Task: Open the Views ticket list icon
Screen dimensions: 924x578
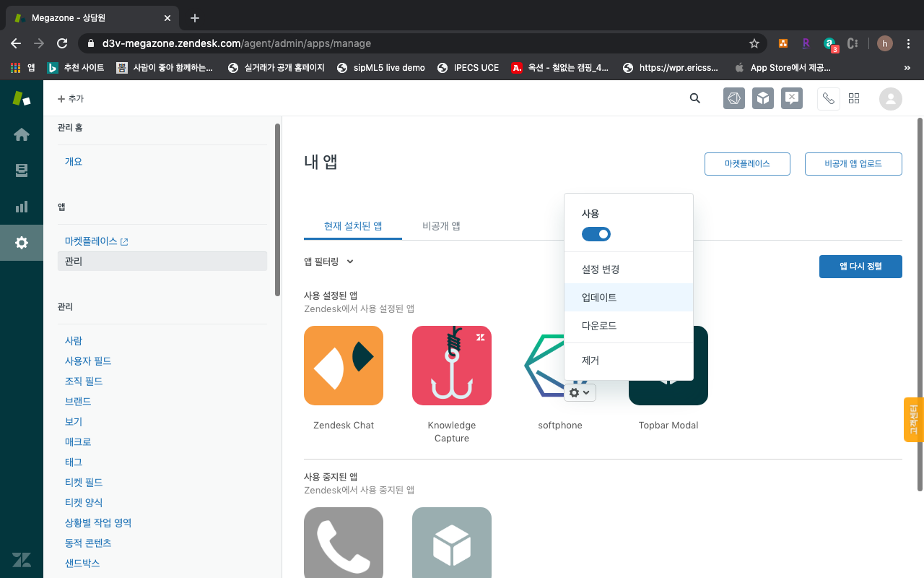Action: click(x=22, y=171)
